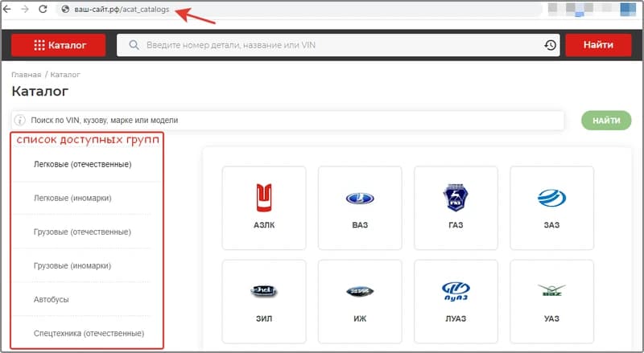
Task: Open the ВАЗ Lada logo
Action: [x=360, y=199]
